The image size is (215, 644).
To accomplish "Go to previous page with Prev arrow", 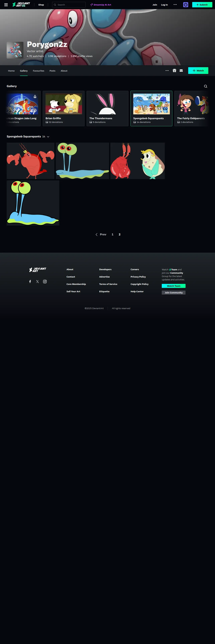I will point(101,235).
